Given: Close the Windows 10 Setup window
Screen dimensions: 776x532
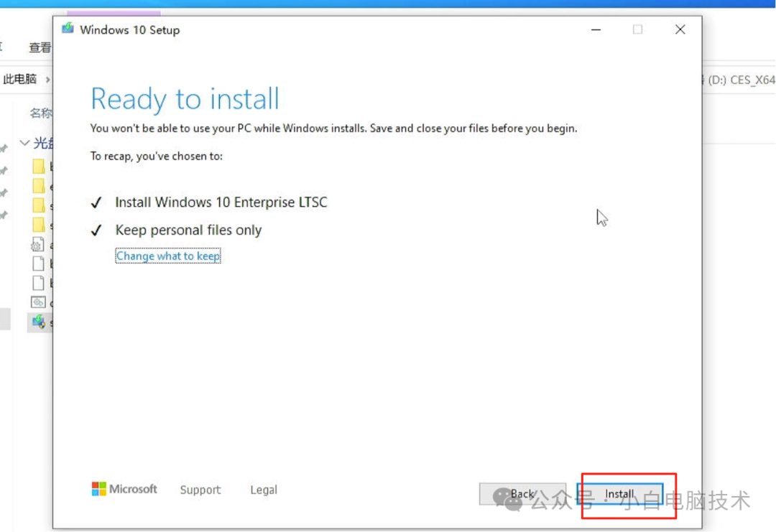Looking at the screenshot, I should click(x=680, y=29).
